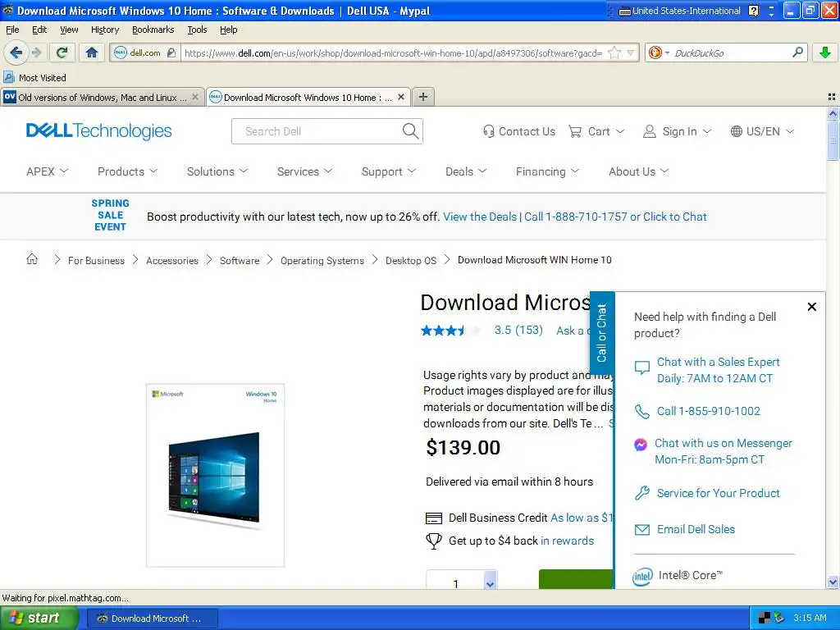This screenshot has width=840, height=630.
Task: Click the US/EN globe icon
Action: click(737, 131)
